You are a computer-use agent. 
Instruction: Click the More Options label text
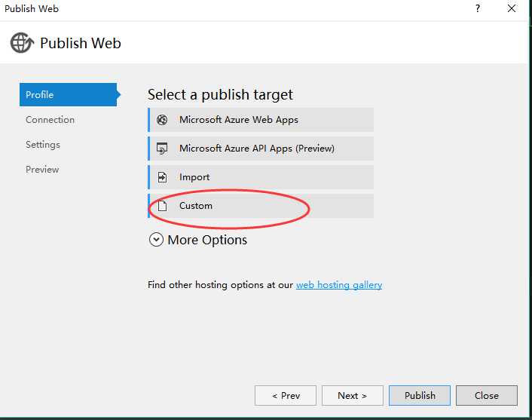coord(207,240)
